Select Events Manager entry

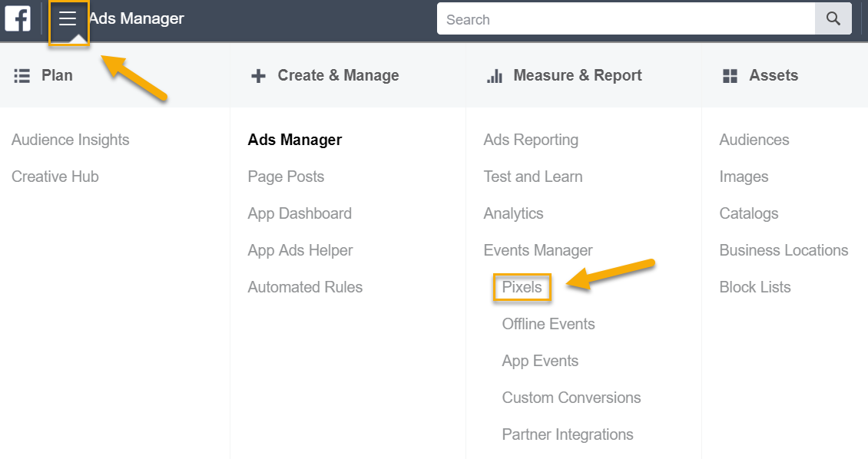click(x=538, y=250)
